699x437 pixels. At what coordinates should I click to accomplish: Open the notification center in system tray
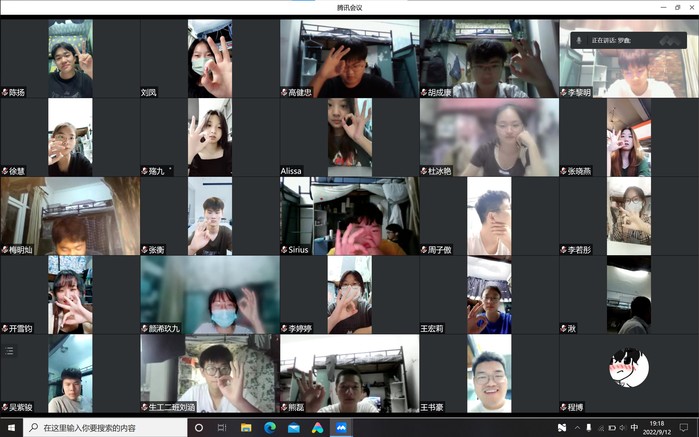click(684, 427)
